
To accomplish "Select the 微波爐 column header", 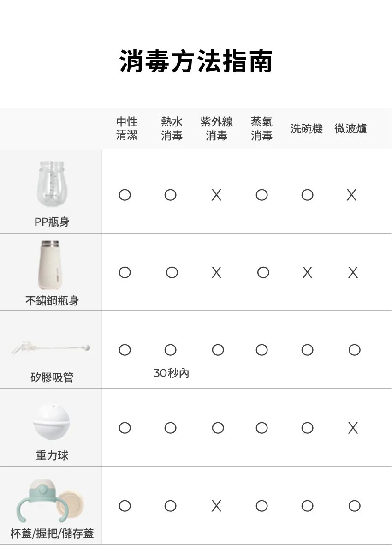I will coord(351,129).
